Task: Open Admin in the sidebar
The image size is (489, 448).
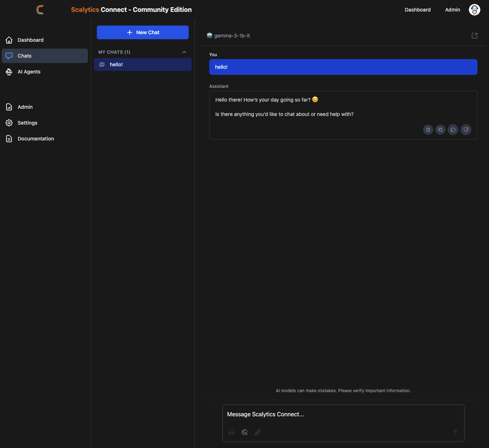Action: [x=45, y=107]
